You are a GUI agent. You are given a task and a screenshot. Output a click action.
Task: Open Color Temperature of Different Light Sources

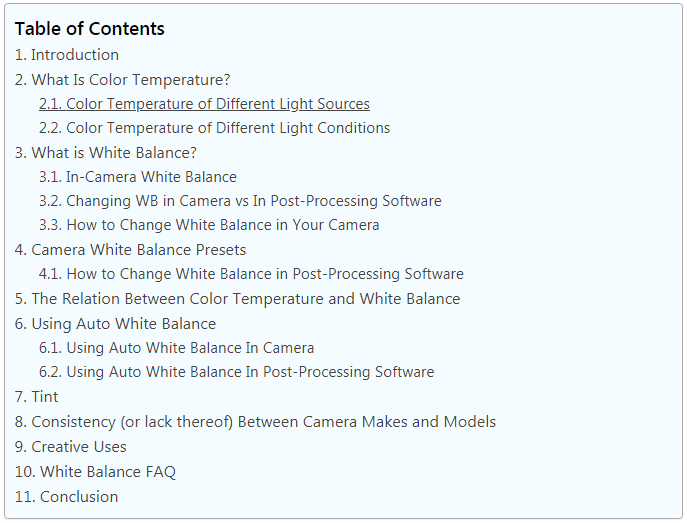204,104
